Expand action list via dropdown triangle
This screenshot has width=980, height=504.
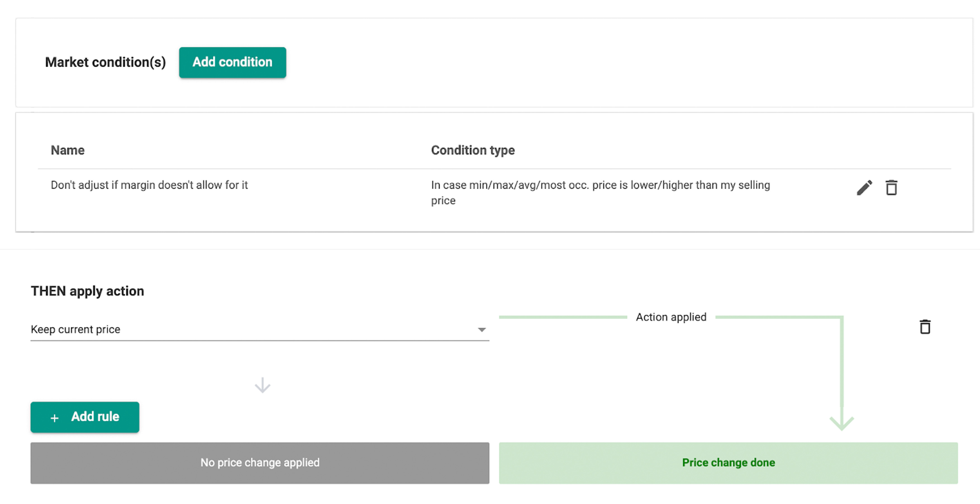(x=482, y=330)
